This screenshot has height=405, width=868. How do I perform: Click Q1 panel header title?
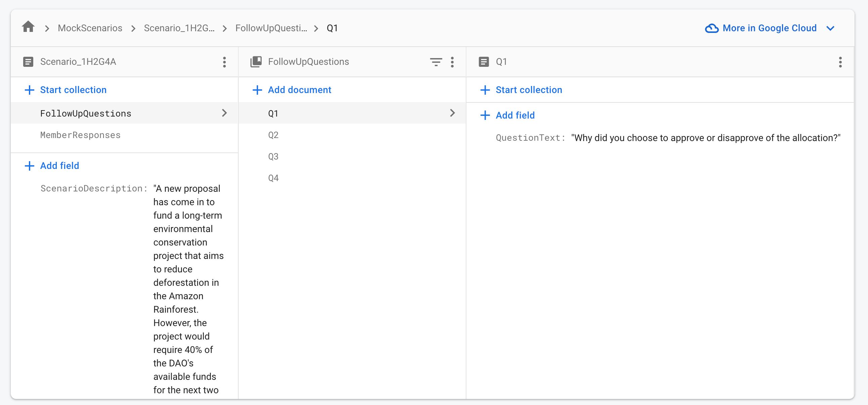tap(501, 62)
